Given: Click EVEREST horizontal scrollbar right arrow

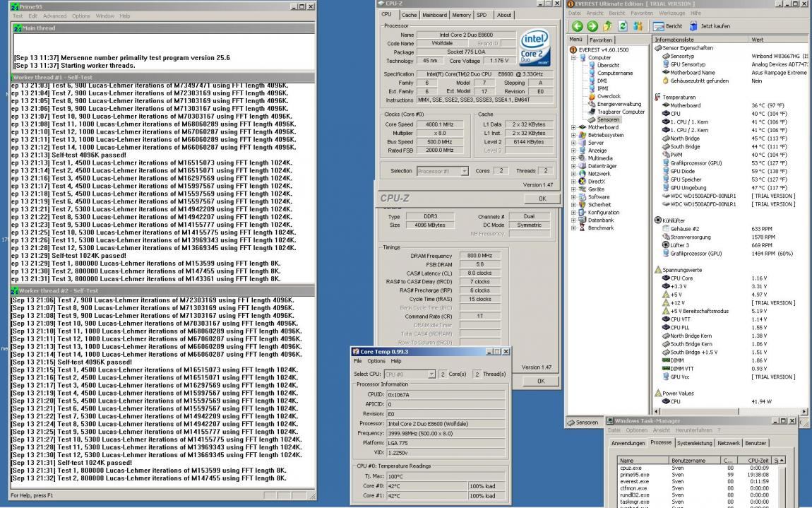Looking at the screenshot, I should [804, 411].
